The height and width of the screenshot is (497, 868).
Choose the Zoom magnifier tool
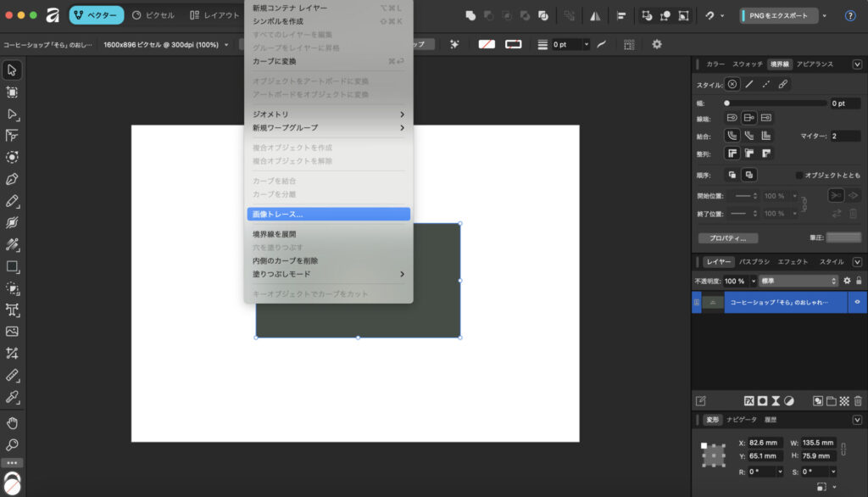click(x=12, y=444)
